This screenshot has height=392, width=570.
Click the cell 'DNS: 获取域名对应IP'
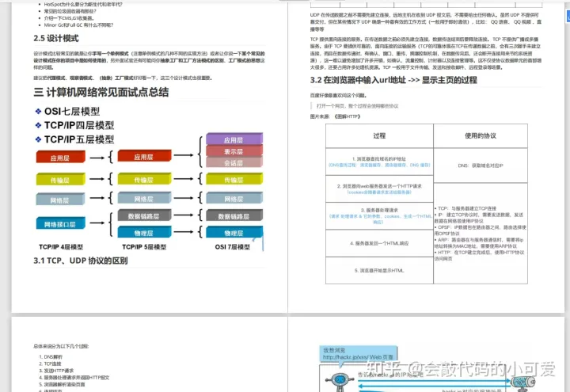(x=481, y=166)
